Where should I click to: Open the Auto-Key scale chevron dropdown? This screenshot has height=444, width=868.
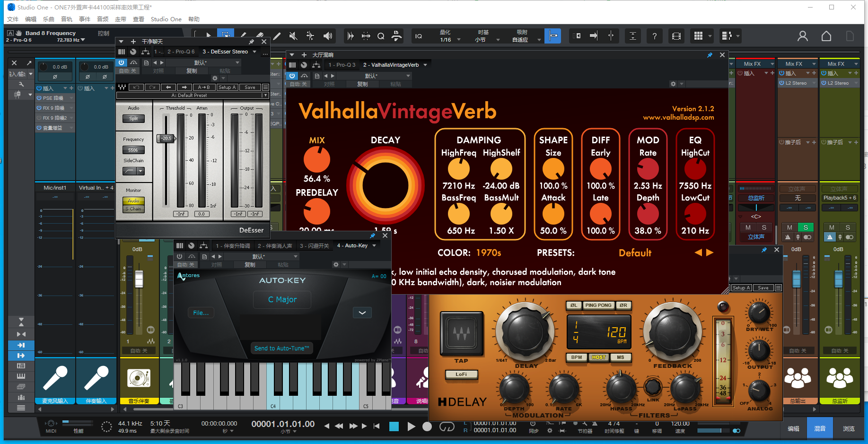(362, 313)
